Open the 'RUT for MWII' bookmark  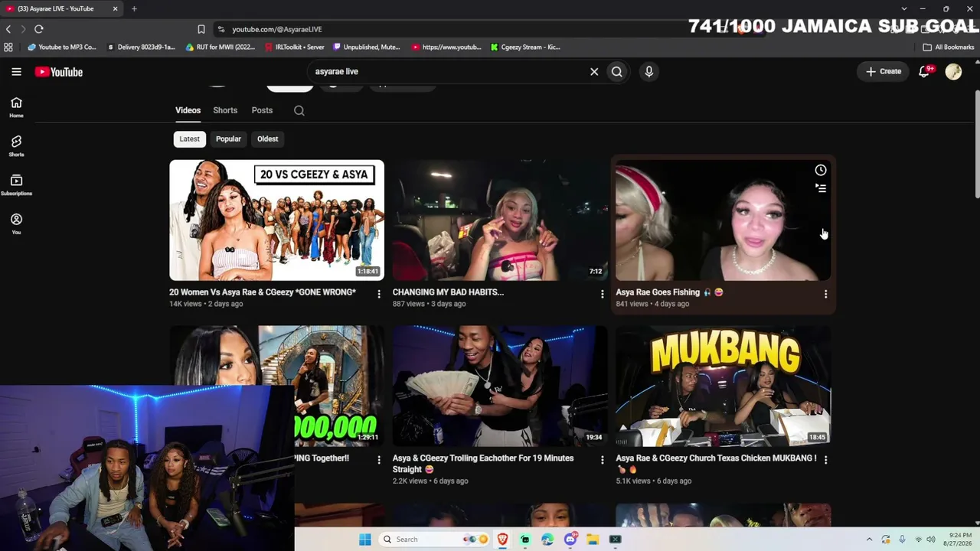(220, 47)
